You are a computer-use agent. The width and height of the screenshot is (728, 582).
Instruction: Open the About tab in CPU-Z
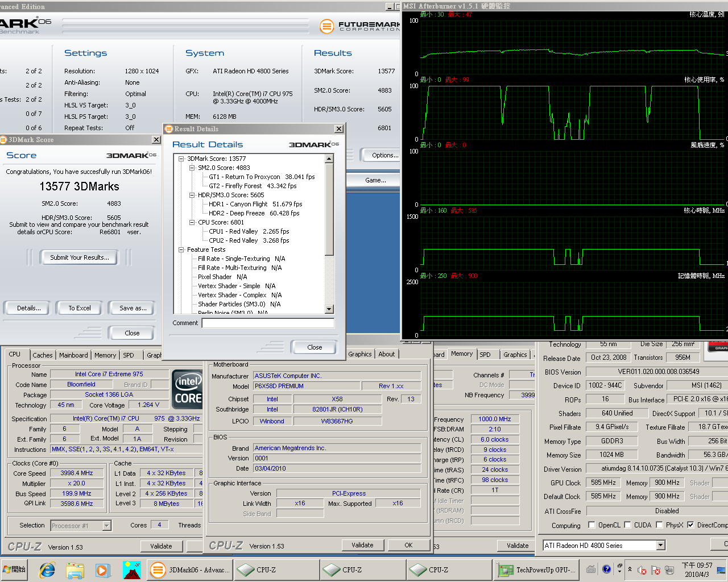386,354
